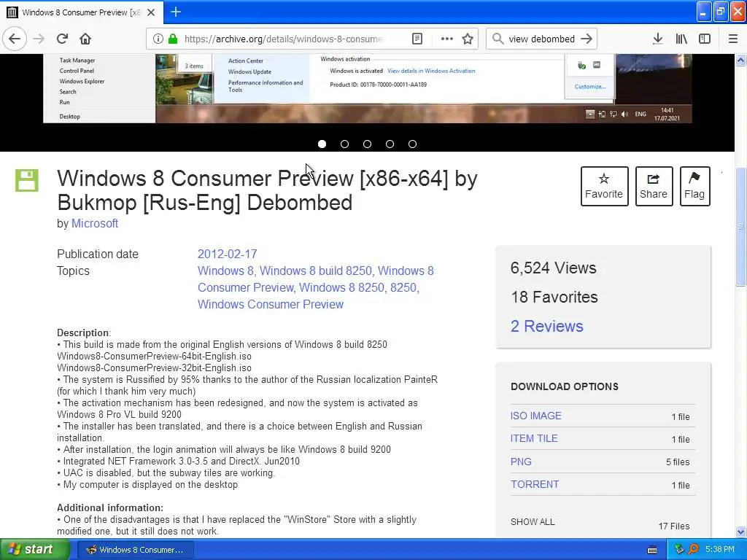Reload the current page
This screenshot has height=560, width=747.
(62, 39)
